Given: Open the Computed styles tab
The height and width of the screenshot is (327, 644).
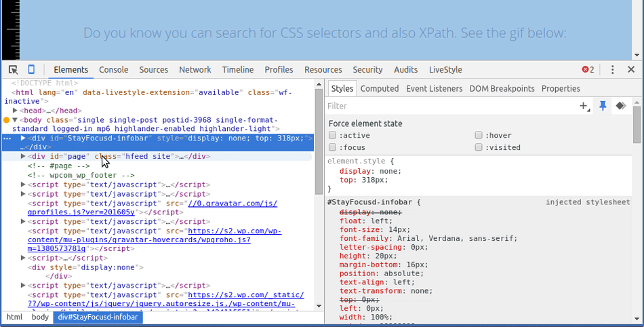Looking at the screenshot, I should pos(379,89).
